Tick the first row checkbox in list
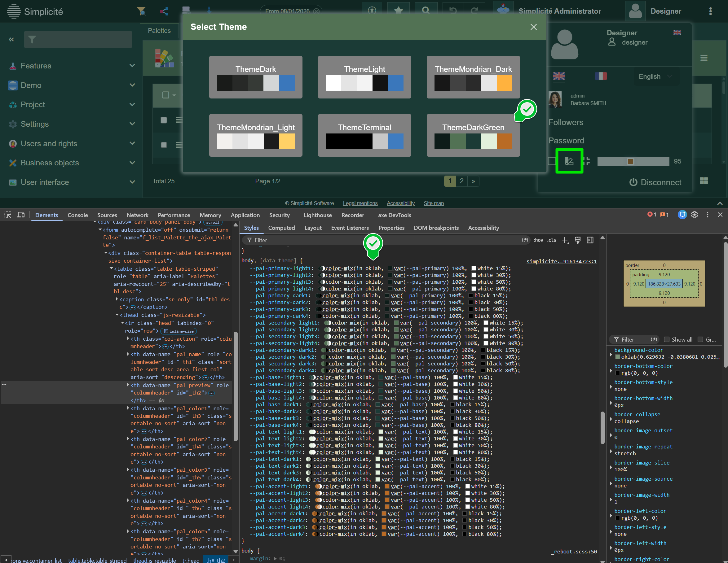 coord(164,120)
